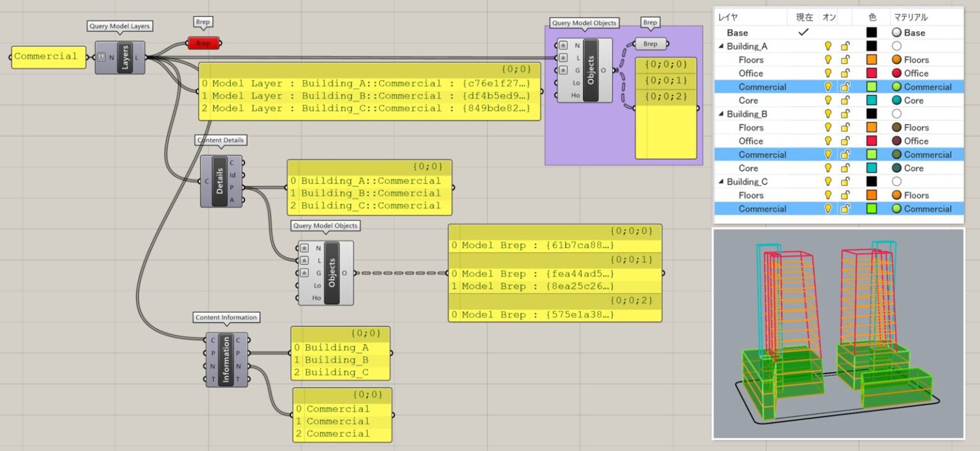980x451 pixels.
Task: Set Base as the current layer checkmark
Action: (x=805, y=32)
